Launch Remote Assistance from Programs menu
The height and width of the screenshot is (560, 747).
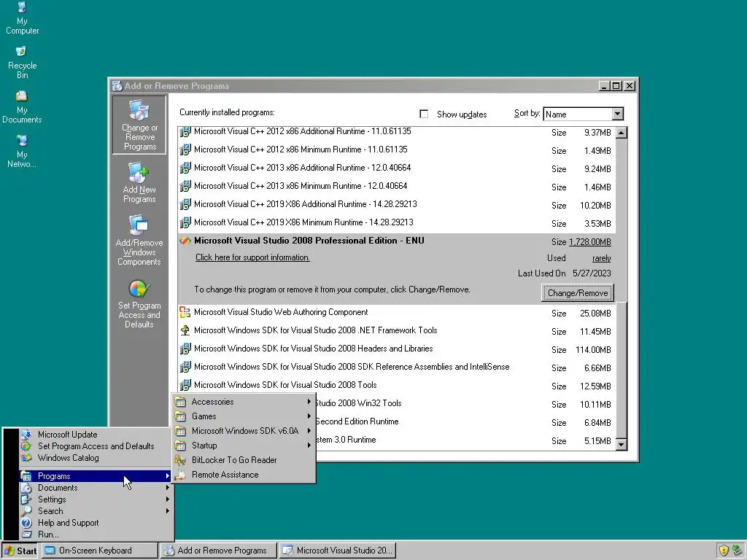[x=244, y=475]
